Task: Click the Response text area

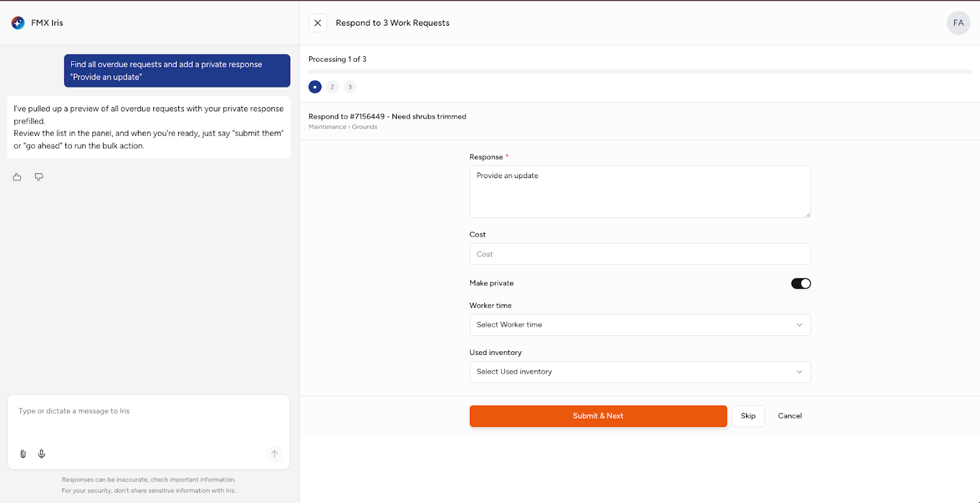Action: coord(639,192)
